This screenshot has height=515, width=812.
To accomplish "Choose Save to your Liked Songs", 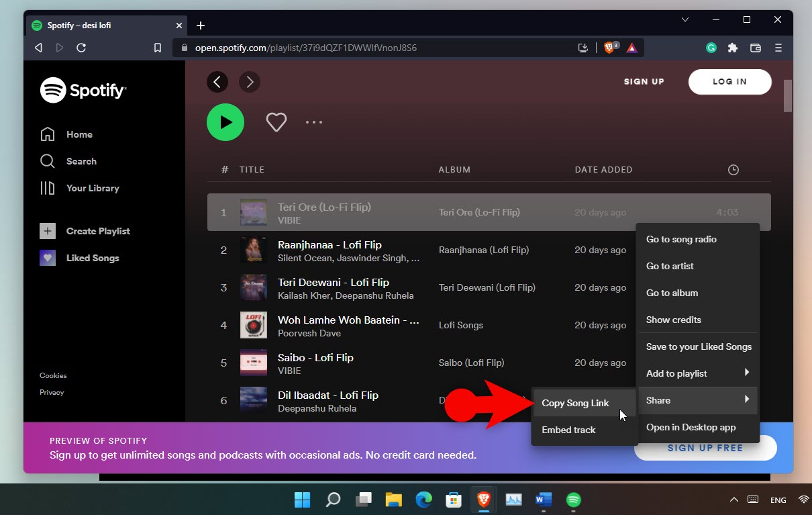I will pos(699,346).
